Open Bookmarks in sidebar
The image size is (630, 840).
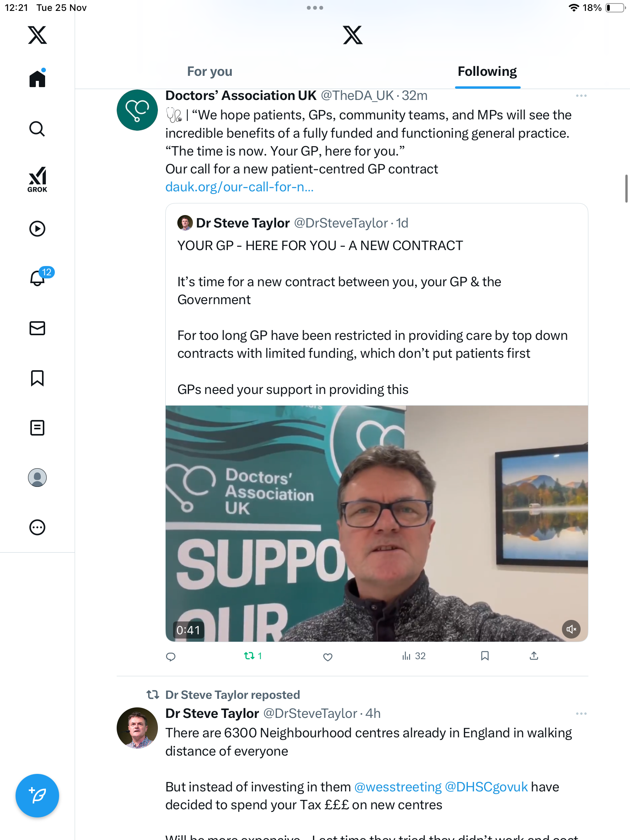point(37,378)
